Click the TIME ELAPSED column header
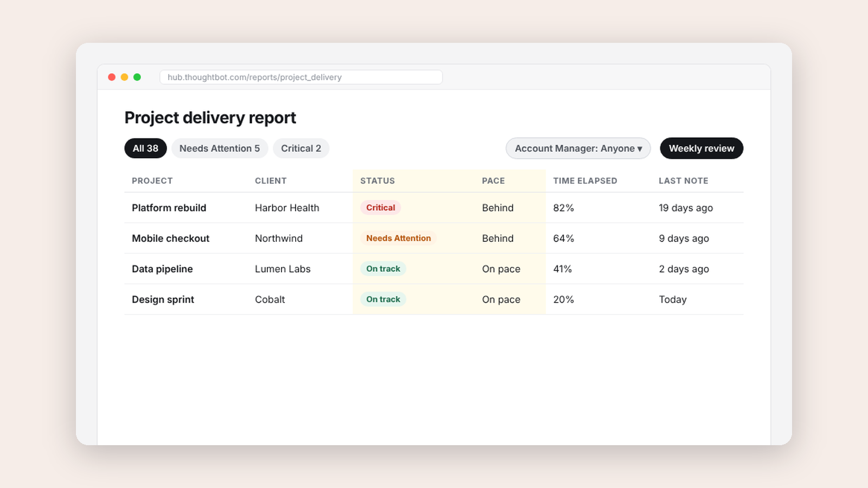 point(585,181)
